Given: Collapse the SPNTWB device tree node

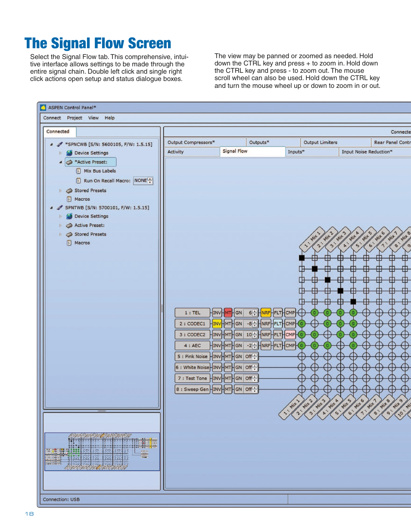Looking at the screenshot, I should pos(51,208).
